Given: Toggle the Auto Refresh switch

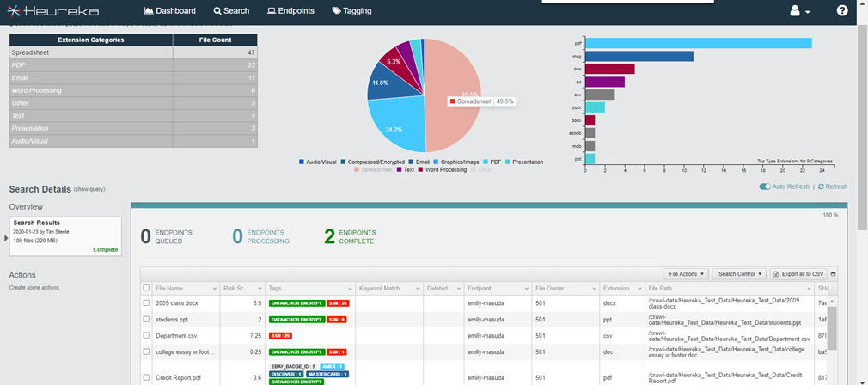Looking at the screenshot, I should point(766,187).
